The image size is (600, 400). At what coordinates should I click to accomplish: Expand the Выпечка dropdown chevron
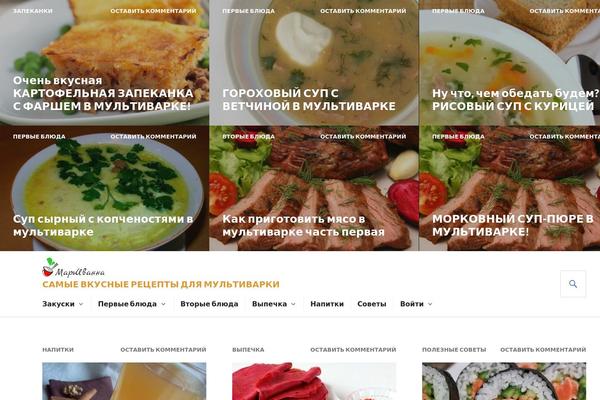pyautogui.click(x=293, y=304)
